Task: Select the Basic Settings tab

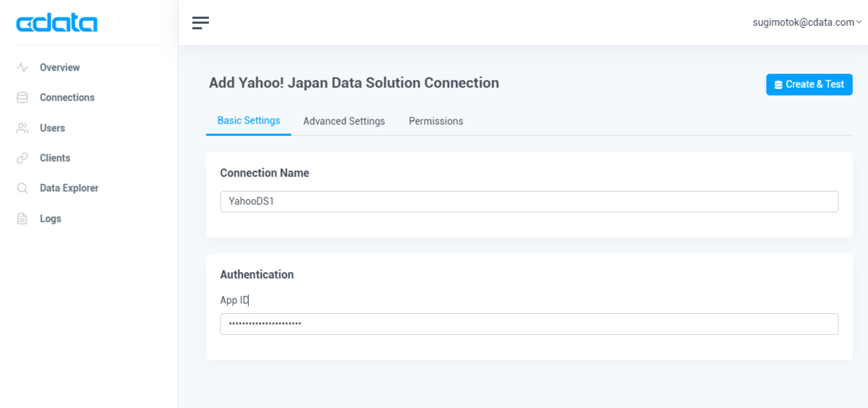Action: 249,121
